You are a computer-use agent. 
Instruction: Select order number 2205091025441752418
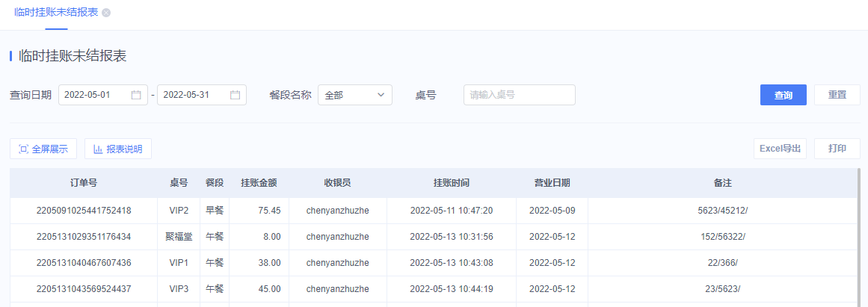pyautogui.click(x=84, y=211)
